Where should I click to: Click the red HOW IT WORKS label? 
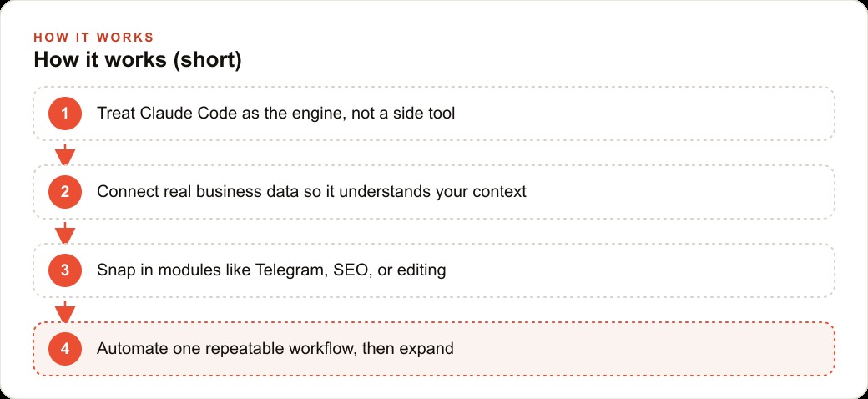(x=93, y=38)
